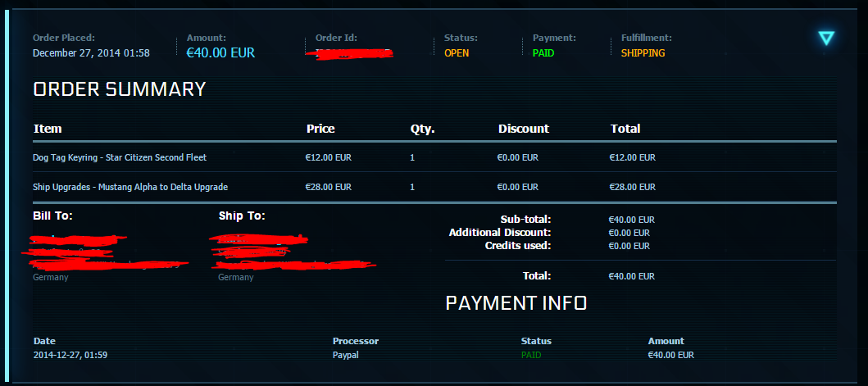Click the €40.00 EUR amount in the header

220,53
